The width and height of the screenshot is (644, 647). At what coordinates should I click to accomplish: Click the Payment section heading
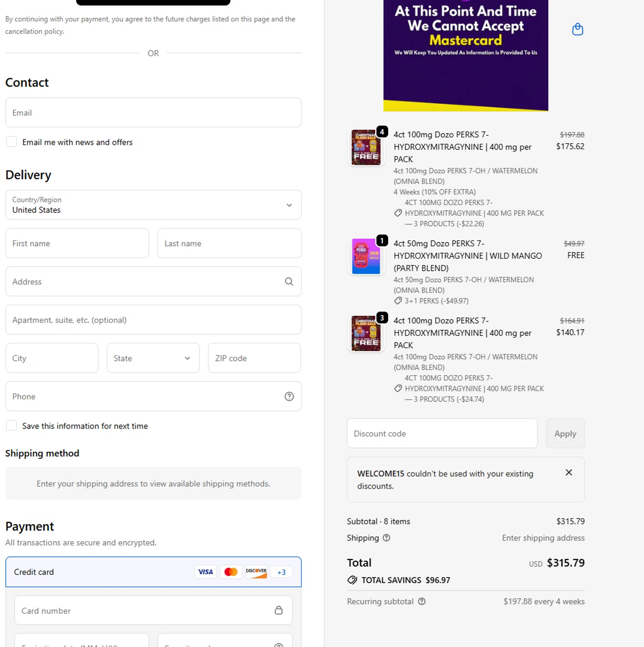(30, 526)
